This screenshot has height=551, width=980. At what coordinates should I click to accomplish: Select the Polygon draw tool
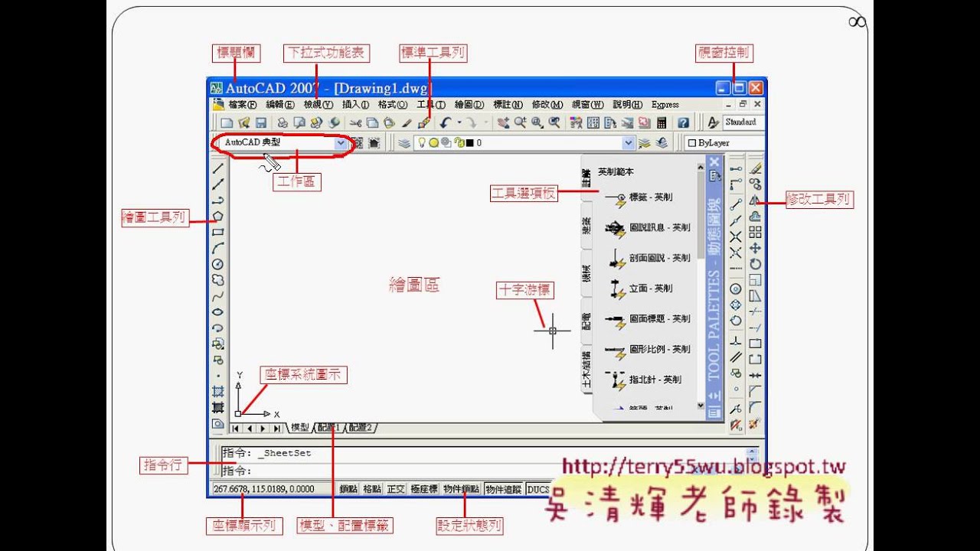[218, 217]
